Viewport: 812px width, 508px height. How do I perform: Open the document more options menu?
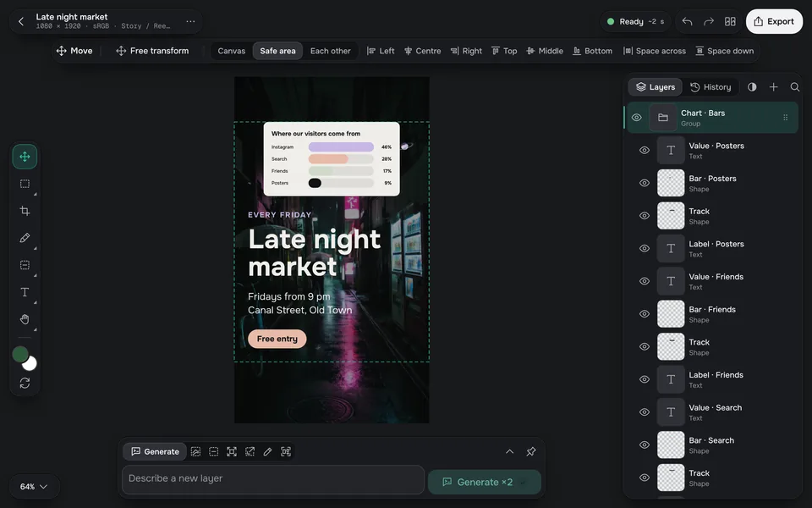click(x=190, y=21)
